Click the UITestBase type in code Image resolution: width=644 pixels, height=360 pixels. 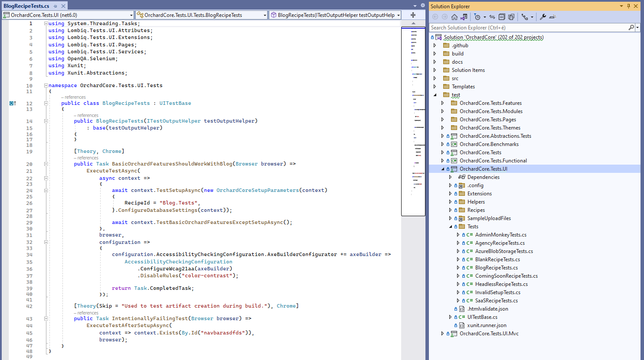[175, 103]
